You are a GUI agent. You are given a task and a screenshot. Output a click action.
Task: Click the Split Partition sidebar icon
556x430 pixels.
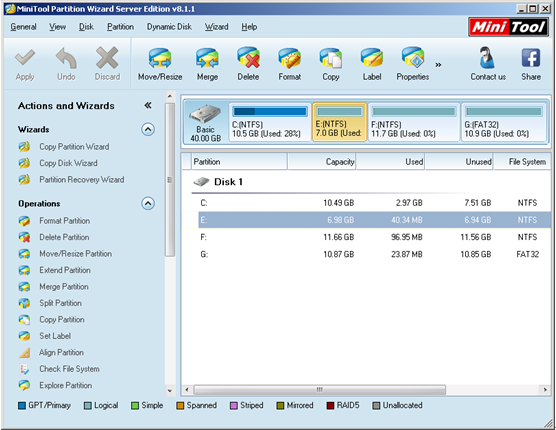pos(24,303)
